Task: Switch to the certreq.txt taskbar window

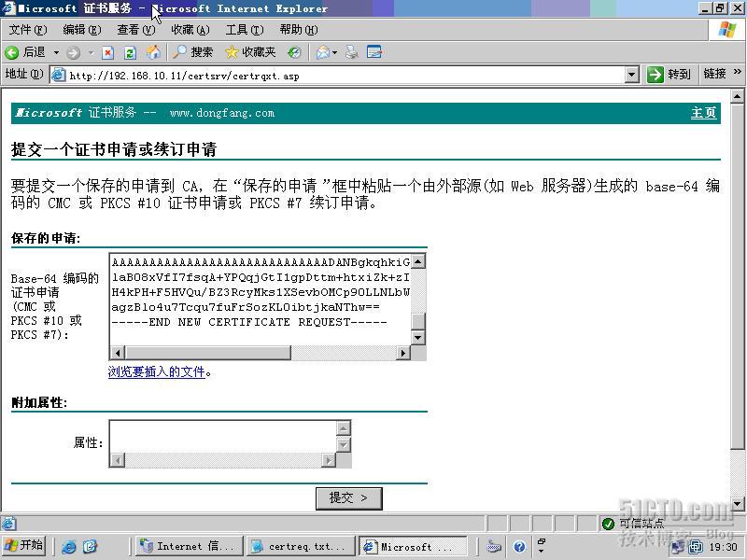Action: tap(302, 546)
